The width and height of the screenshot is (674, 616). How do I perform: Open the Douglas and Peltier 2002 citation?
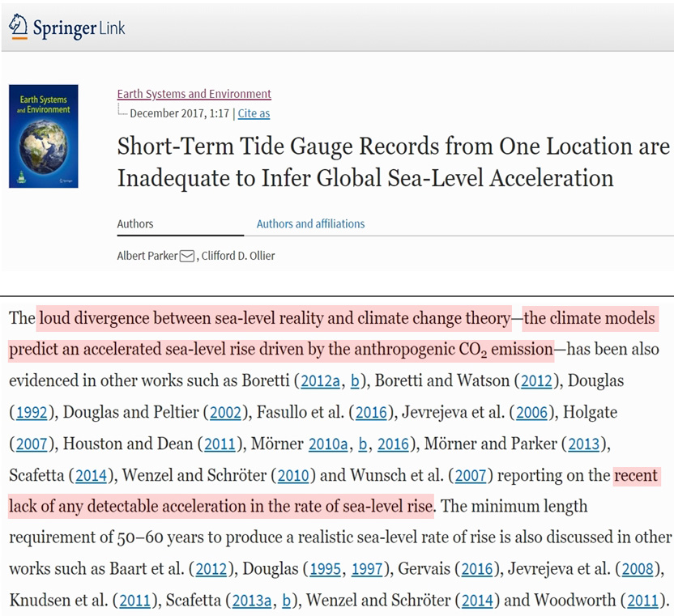click(x=226, y=412)
